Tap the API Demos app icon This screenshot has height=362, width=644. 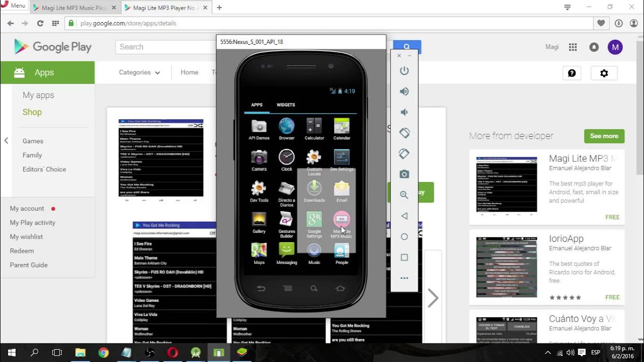pos(259,129)
